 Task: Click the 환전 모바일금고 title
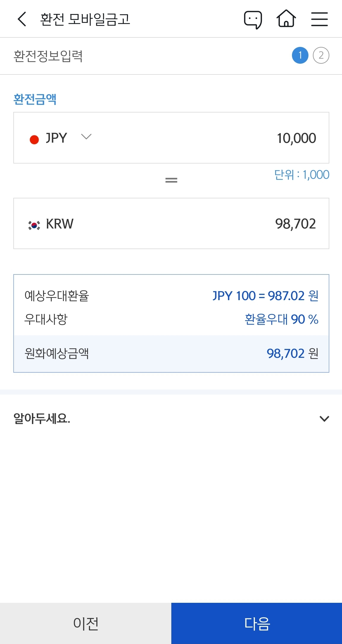pyautogui.click(x=85, y=19)
